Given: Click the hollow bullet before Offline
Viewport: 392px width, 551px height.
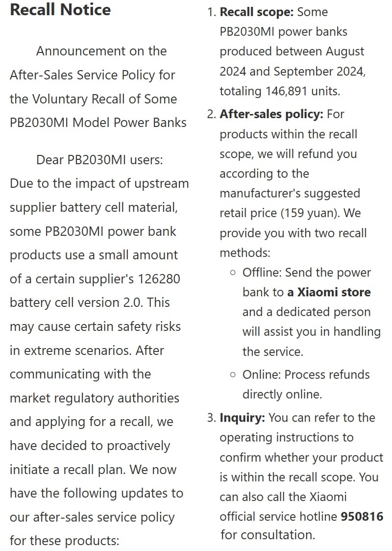Looking at the screenshot, I should click(x=233, y=273).
